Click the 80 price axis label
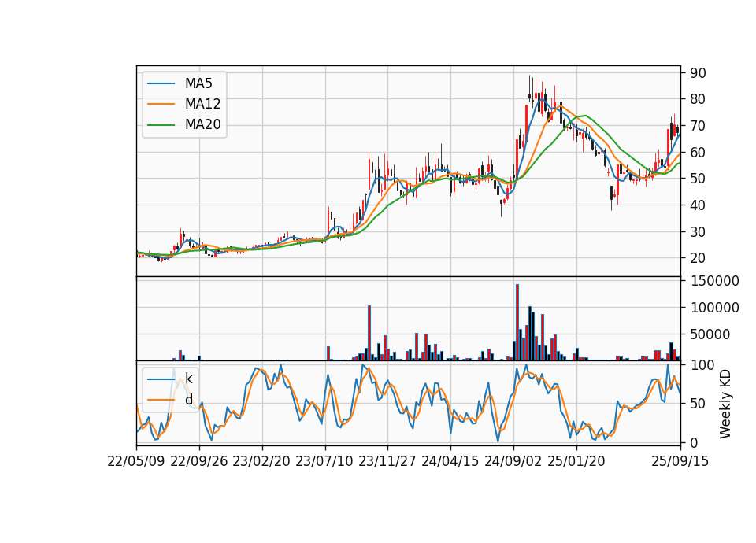756x543 pixels. 698,99
